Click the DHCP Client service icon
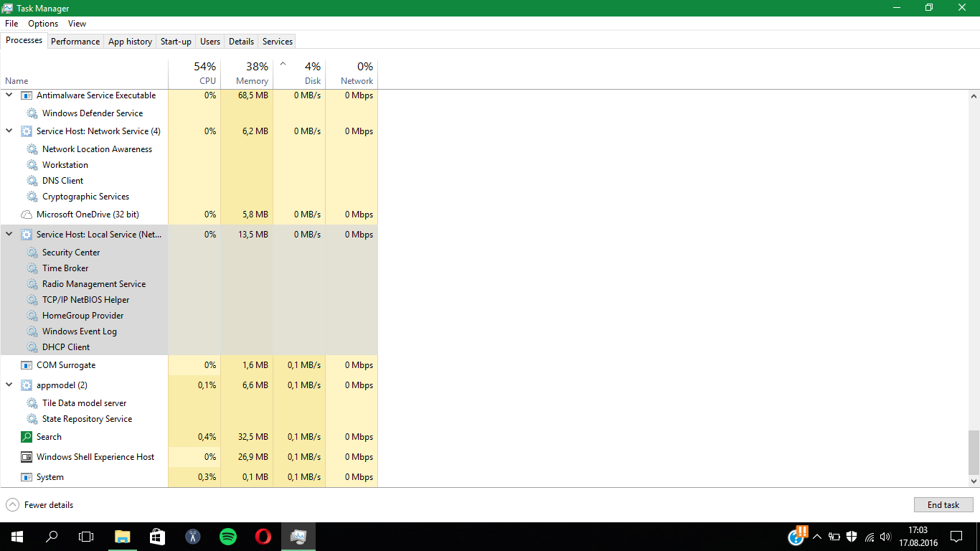 pyautogui.click(x=32, y=347)
